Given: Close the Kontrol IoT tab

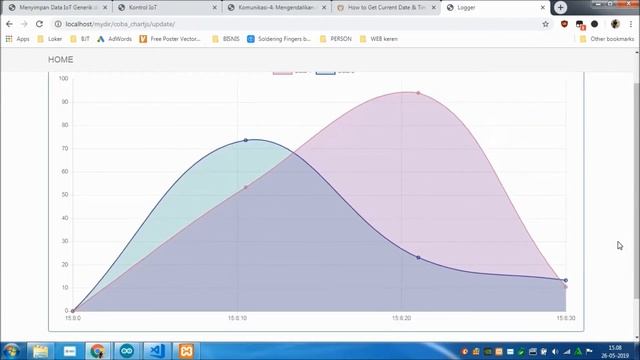Looking at the screenshot, I should 215,7.
